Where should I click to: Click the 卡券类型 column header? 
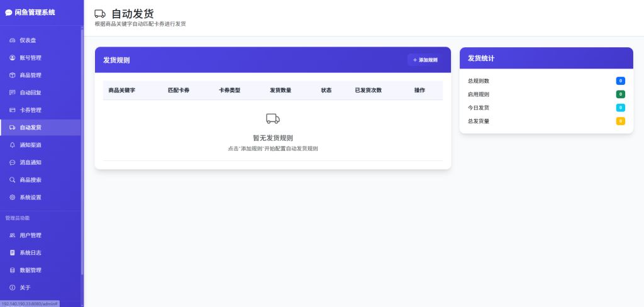coord(230,91)
